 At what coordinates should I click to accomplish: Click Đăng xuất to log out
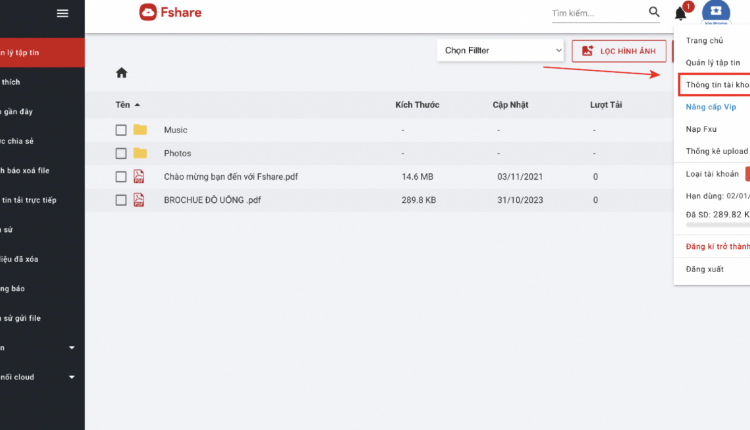pyautogui.click(x=705, y=269)
